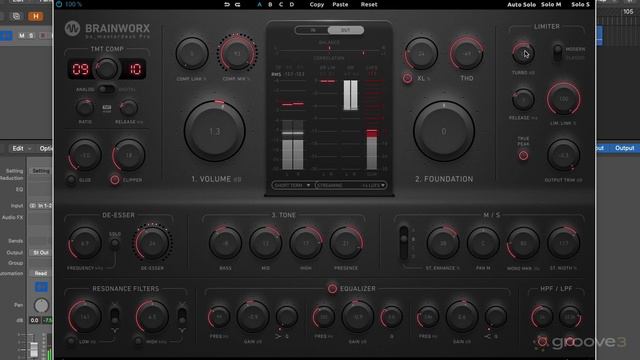640x360 pixels.
Task: Click the Solo M button
Action: (551, 4)
